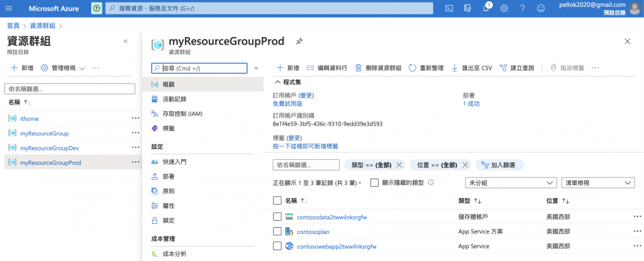The height and width of the screenshot is (261, 644).
Task: Sort resources by 類型 column
Action: tap(469, 201)
